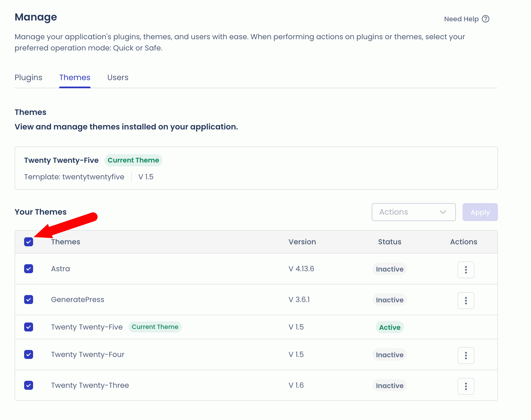531x420 pixels.
Task: Click Twenty Twenty-Four's Inactive status badge
Action: pos(390,355)
